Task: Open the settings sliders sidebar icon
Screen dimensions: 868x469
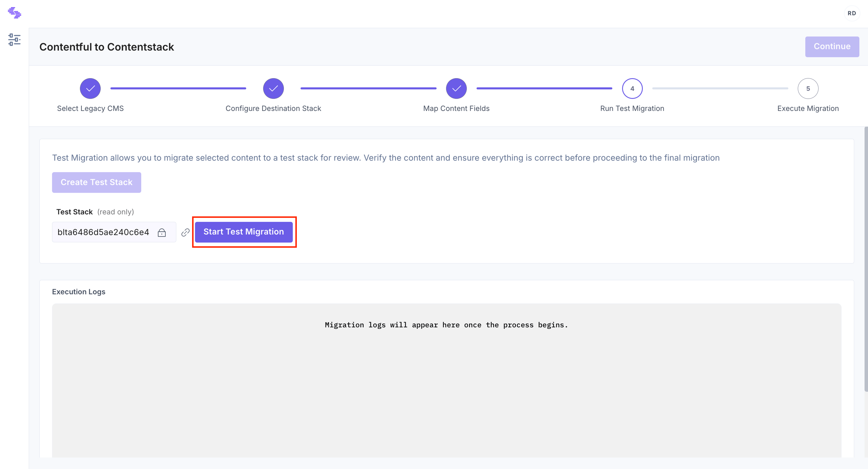Action: tap(14, 40)
